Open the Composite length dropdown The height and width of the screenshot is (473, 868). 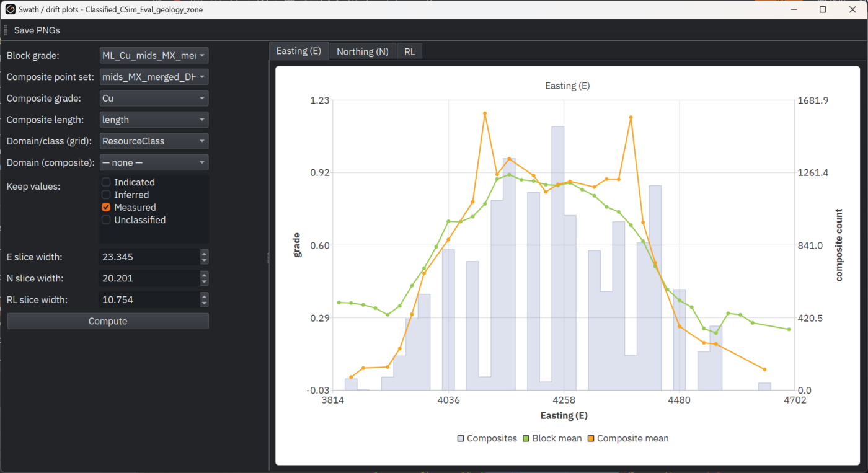(x=154, y=120)
